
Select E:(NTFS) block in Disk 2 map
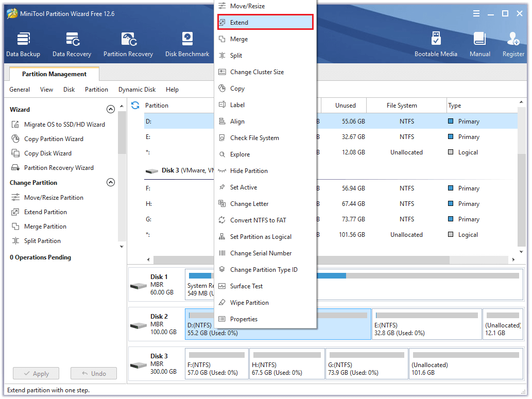pyautogui.click(x=427, y=324)
